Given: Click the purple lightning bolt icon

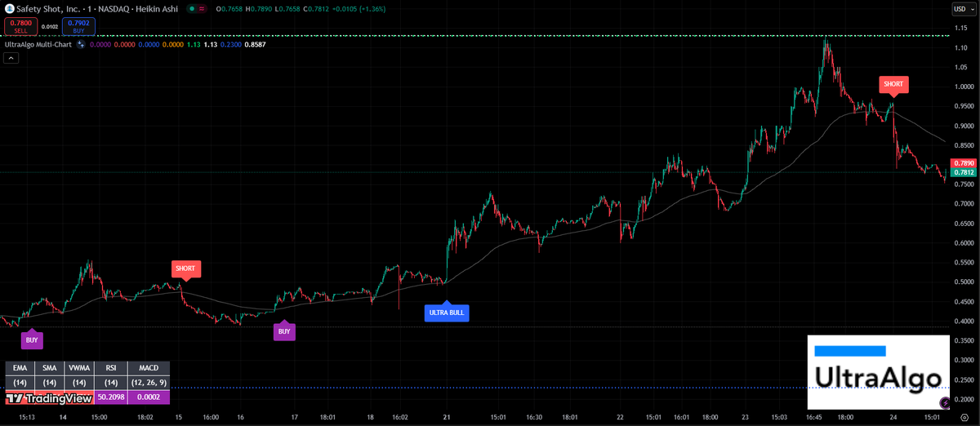Looking at the screenshot, I should [x=945, y=402].
